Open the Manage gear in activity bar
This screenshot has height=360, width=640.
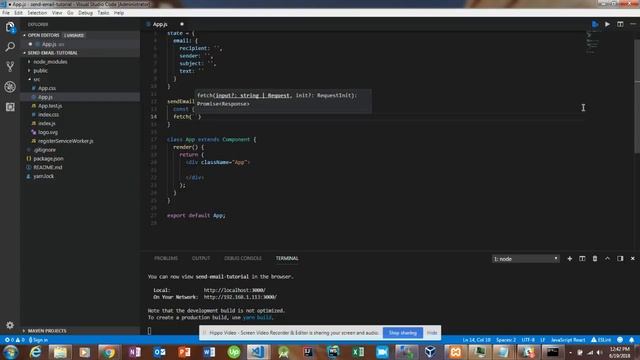point(10,325)
